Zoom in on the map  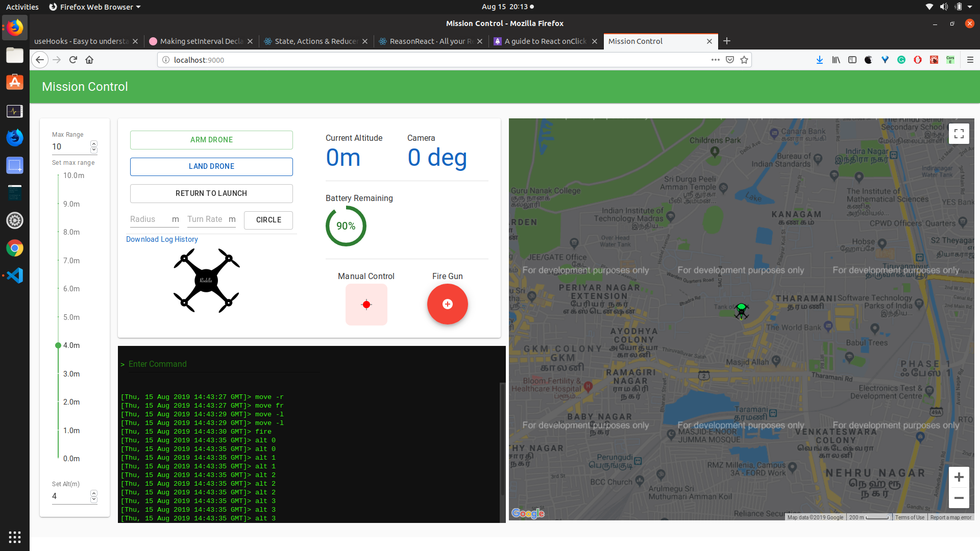tap(959, 477)
